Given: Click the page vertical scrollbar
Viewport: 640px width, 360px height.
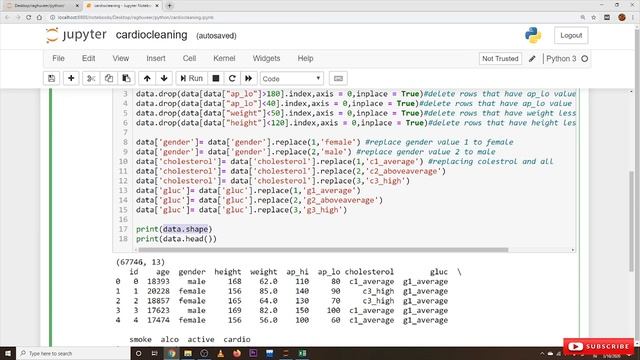Looking at the screenshot, I should pyautogui.click(x=631, y=220).
